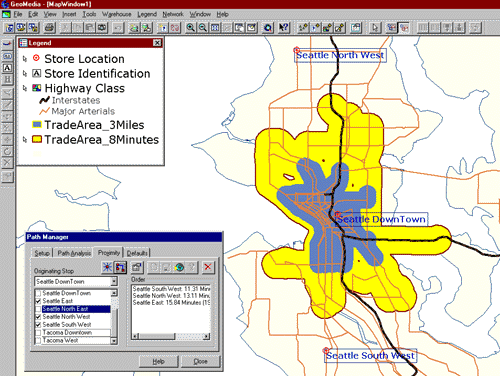Select the arrow Select tool in toolbar

tap(375, 28)
